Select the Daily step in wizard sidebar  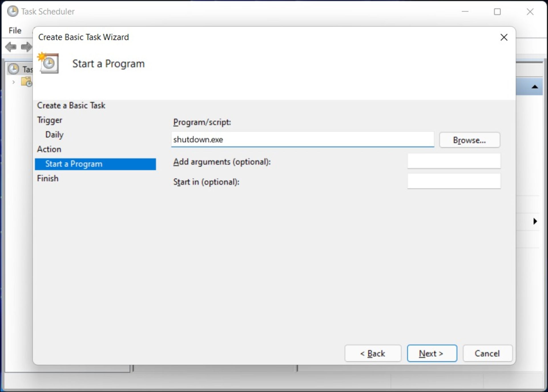54,135
